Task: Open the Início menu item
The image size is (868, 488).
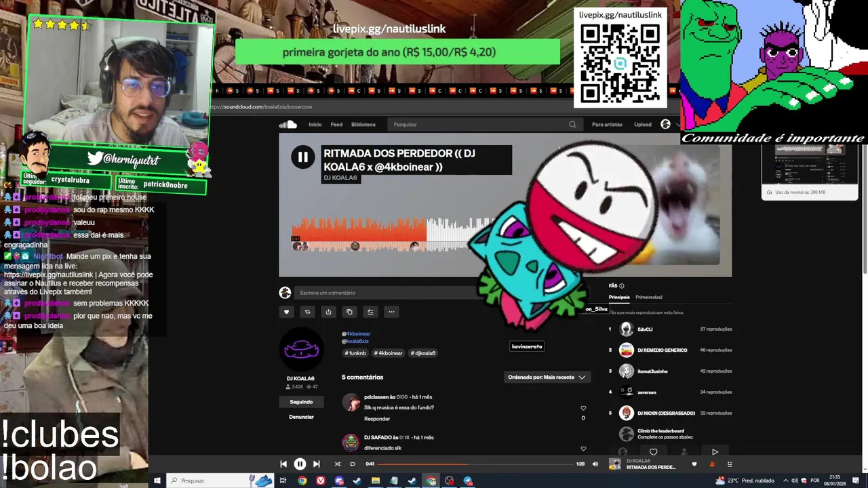Action: click(315, 125)
